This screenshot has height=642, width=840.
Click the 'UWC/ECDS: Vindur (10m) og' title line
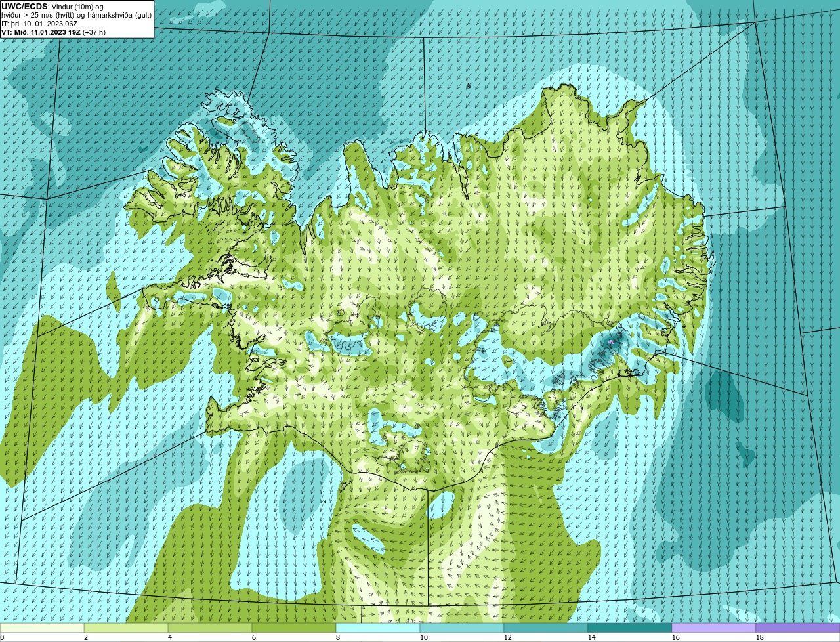(52, 6)
